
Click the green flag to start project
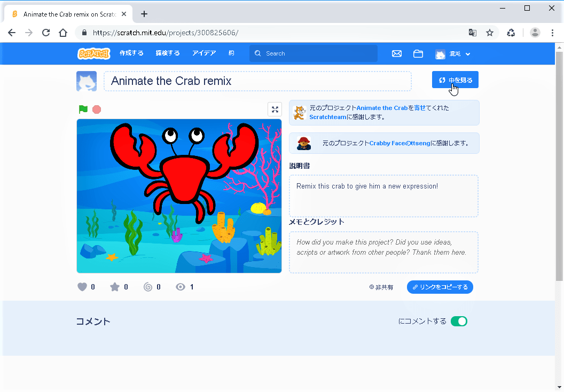[x=83, y=109]
